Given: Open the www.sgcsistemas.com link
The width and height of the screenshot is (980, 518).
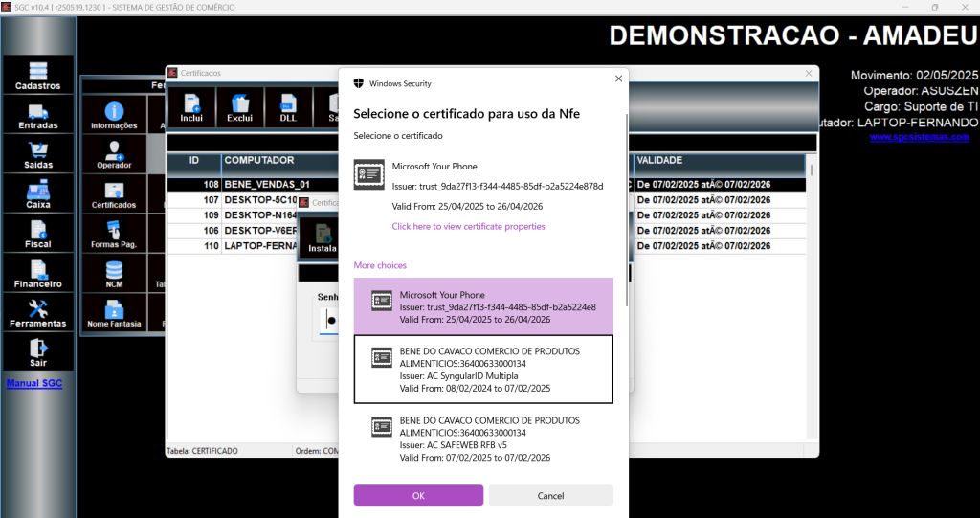Looking at the screenshot, I should 920,137.
